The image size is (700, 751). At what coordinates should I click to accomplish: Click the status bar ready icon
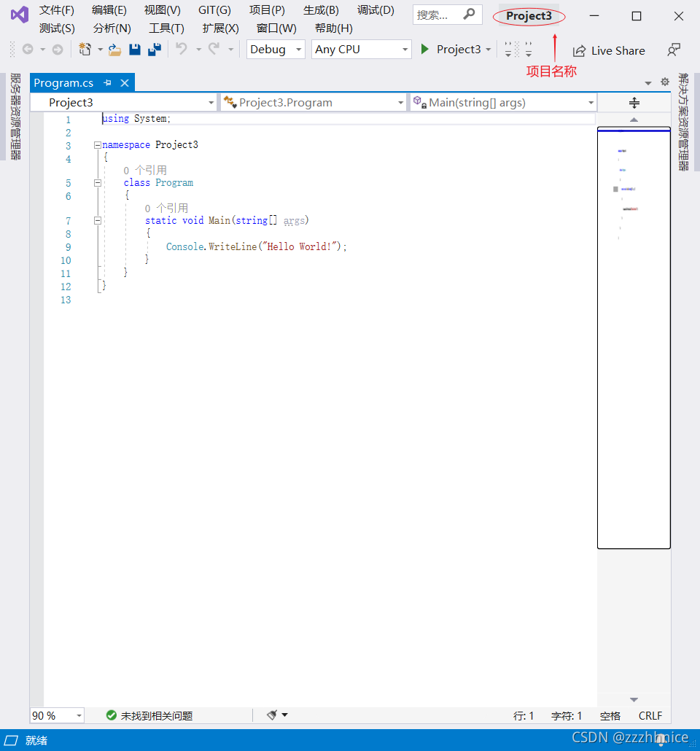11,741
